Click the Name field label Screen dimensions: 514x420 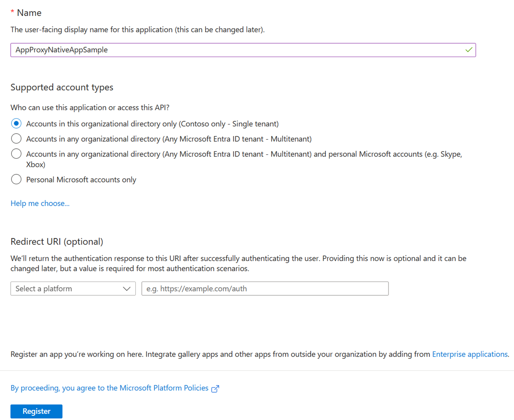(29, 13)
